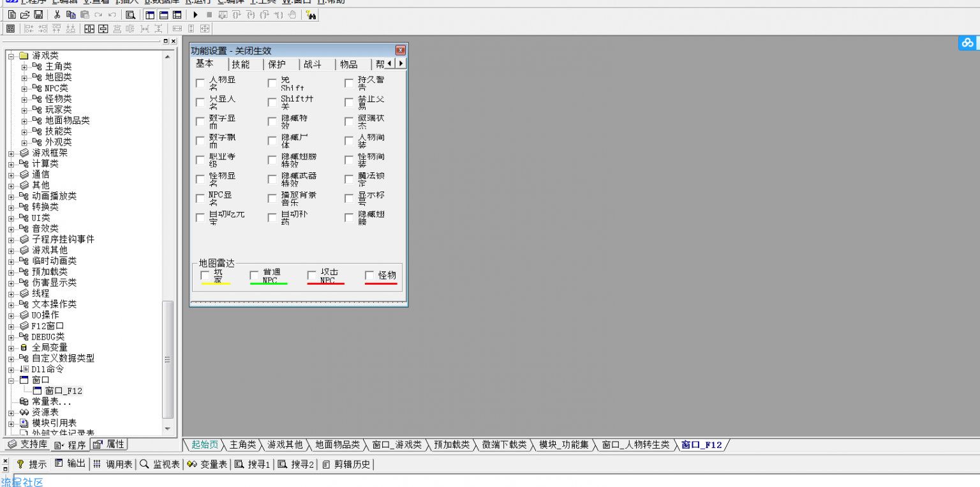
Task: Click the tree panel vertical scrollbar thumb
Action: pos(168,359)
